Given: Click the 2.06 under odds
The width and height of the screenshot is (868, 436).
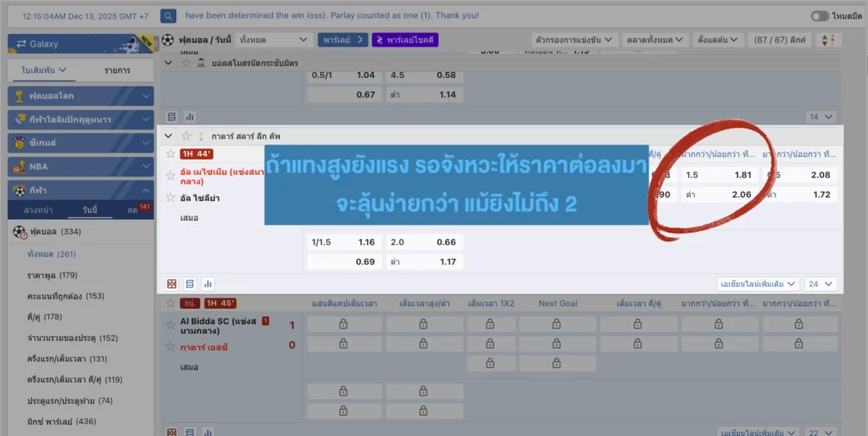Looking at the screenshot, I should [x=741, y=194].
